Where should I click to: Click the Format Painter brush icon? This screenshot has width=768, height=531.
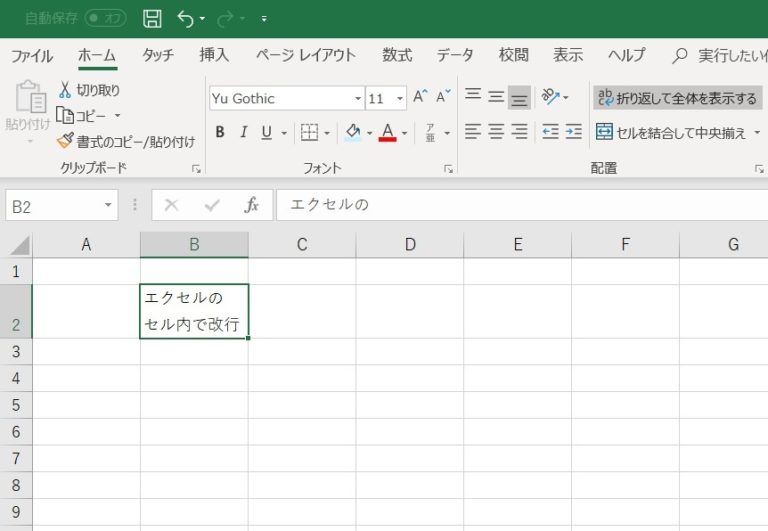pos(66,141)
